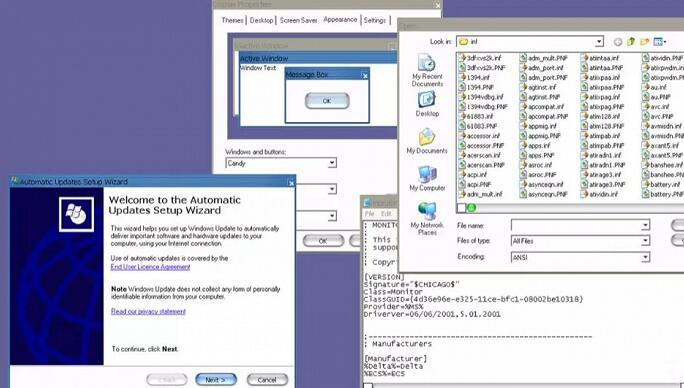
Task: Open My Documents in places bar
Action: tap(427, 141)
